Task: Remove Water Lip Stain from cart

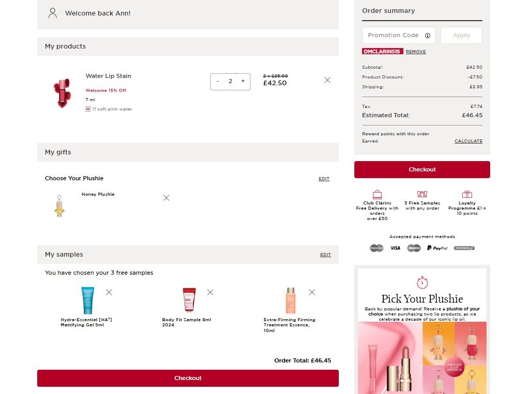Action: coord(327,80)
